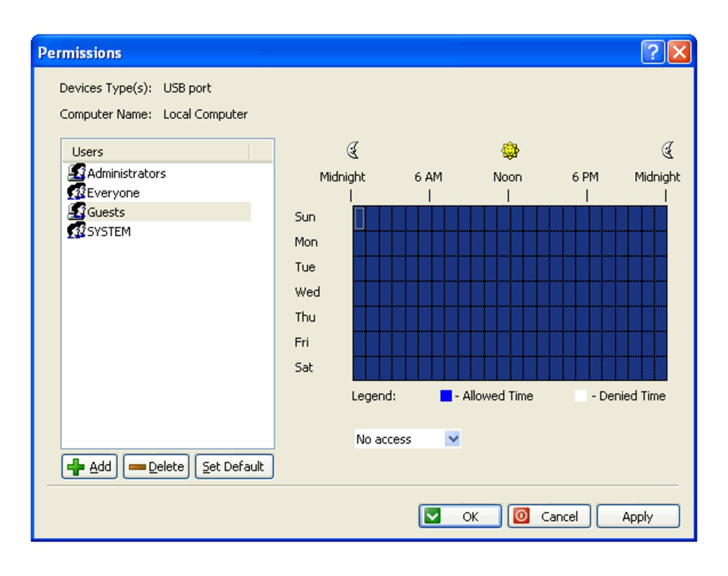728x576 pixels.
Task: Click the Users column header
Action: [x=156, y=151]
